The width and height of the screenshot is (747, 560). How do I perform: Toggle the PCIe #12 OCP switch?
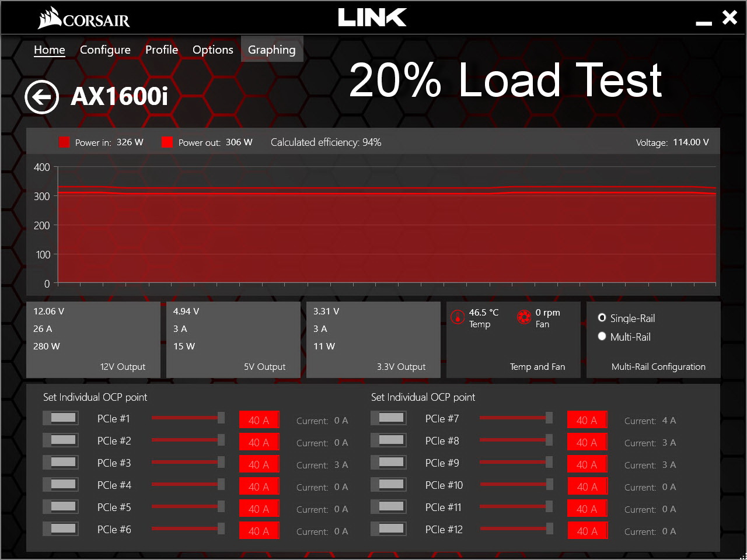tap(389, 529)
